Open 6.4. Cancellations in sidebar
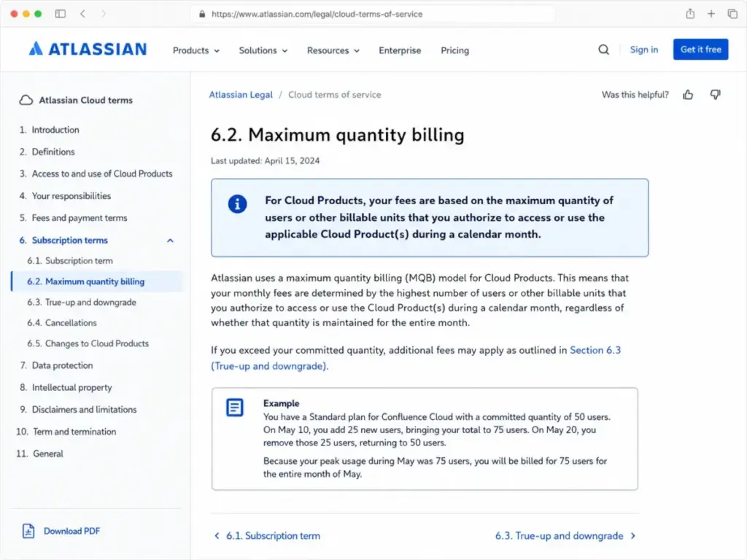 (x=62, y=323)
